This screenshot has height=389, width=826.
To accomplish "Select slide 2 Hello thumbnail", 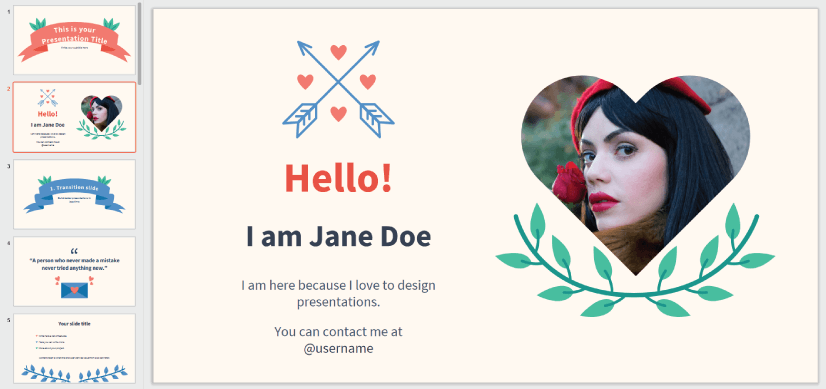I will [74, 117].
